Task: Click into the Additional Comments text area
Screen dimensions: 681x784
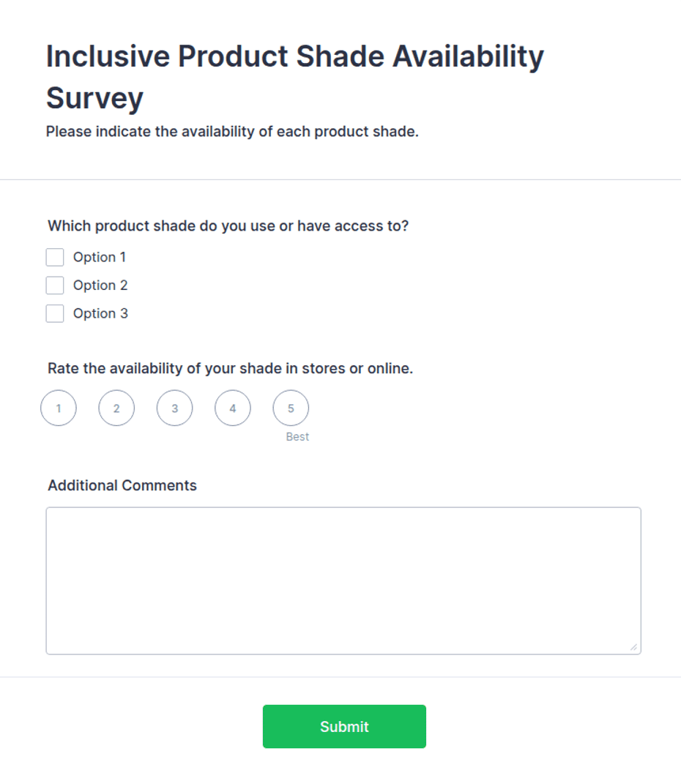Action: point(343,580)
